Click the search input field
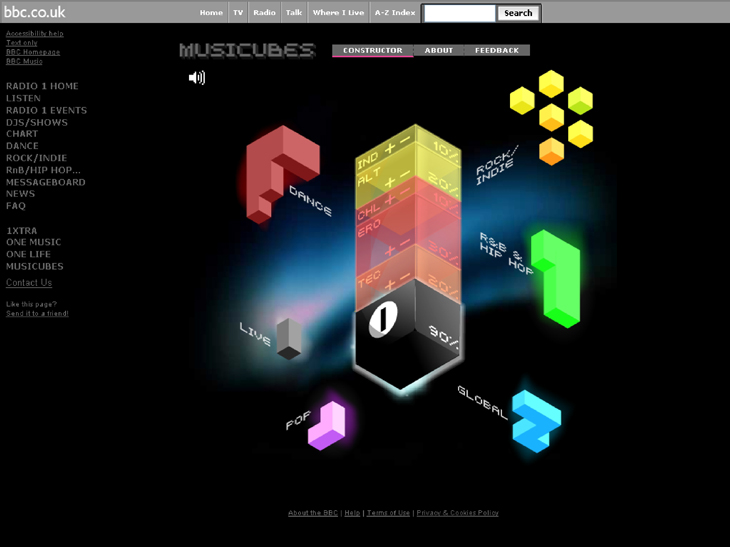Image resolution: width=730 pixels, height=547 pixels. pos(460,13)
